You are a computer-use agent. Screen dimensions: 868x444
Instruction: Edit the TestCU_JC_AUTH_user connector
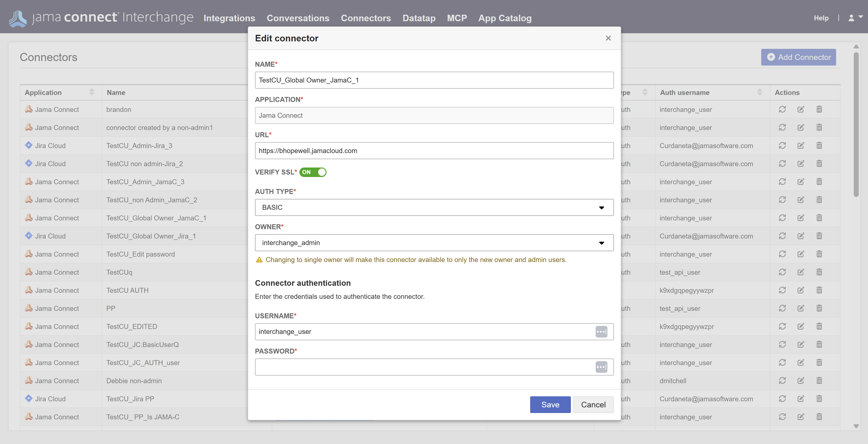pos(801,363)
